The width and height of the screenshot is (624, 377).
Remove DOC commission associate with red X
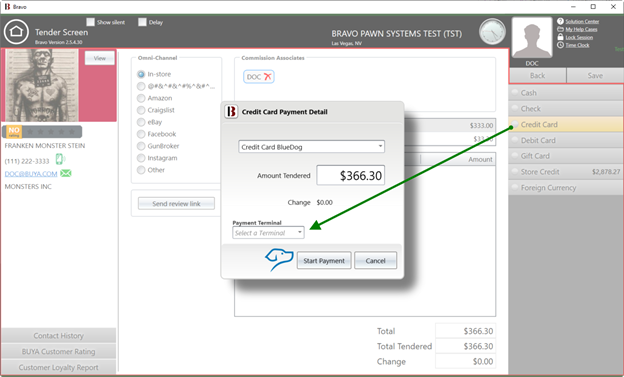[268, 76]
